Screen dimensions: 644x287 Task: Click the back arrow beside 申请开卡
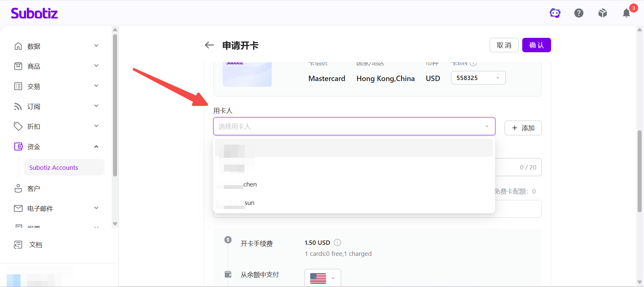[x=209, y=45]
